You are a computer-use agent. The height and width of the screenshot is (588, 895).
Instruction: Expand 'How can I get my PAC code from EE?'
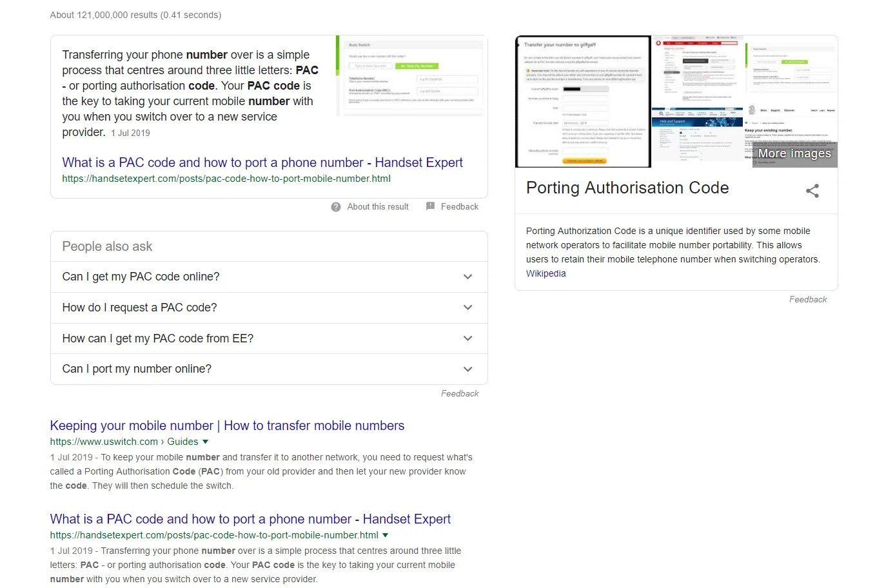tap(269, 338)
